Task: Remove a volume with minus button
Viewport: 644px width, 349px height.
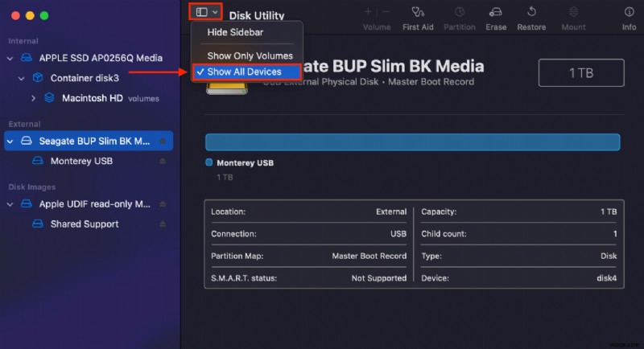Action: tap(386, 12)
